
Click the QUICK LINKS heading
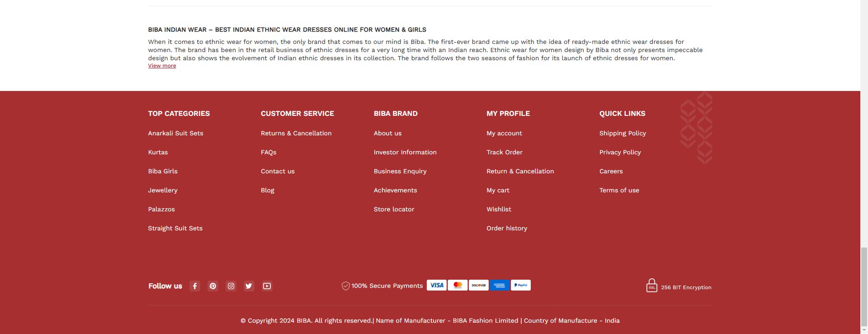(x=622, y=113)
